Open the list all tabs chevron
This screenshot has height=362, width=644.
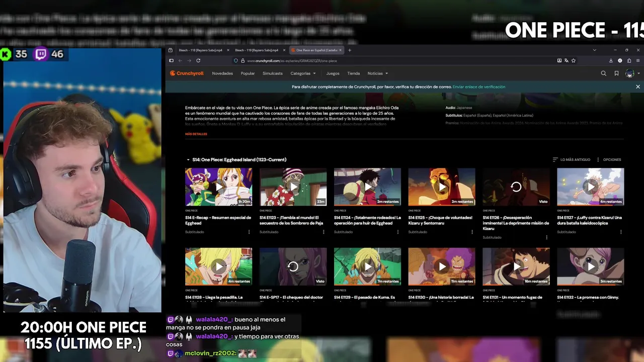tap(594, 50)
